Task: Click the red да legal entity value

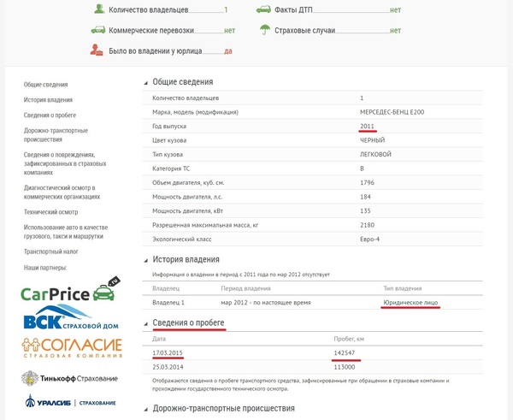Action: click(228, 51)
